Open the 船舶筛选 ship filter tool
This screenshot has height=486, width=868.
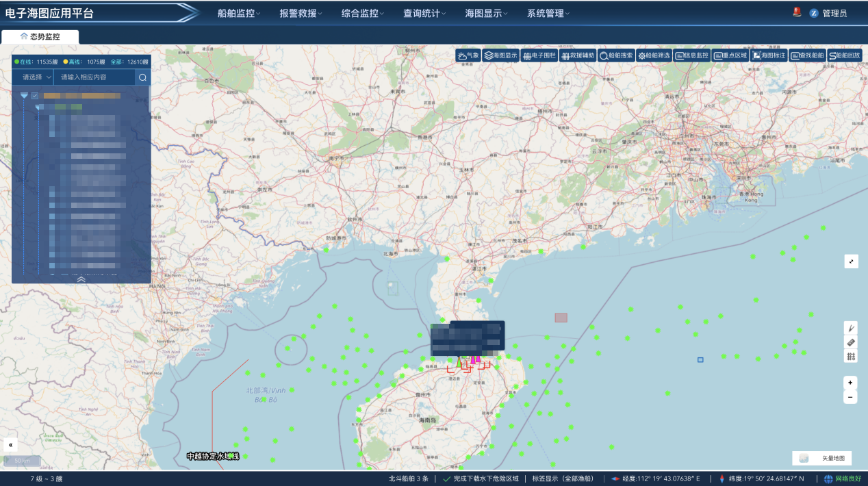[x=654, y=55]
